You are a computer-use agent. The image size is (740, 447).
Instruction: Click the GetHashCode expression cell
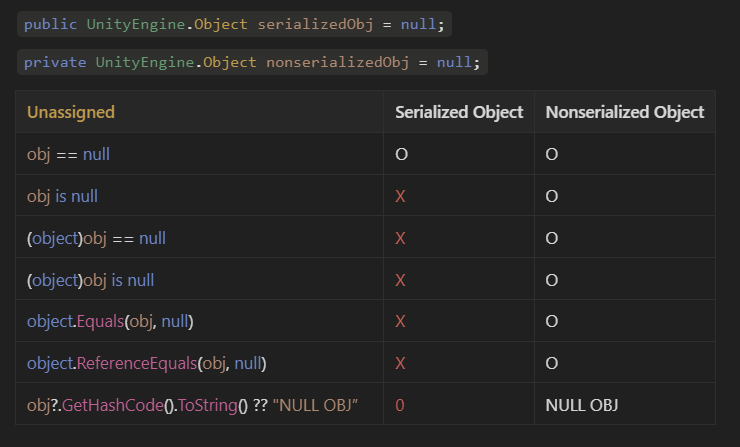(x=192, y=405)
